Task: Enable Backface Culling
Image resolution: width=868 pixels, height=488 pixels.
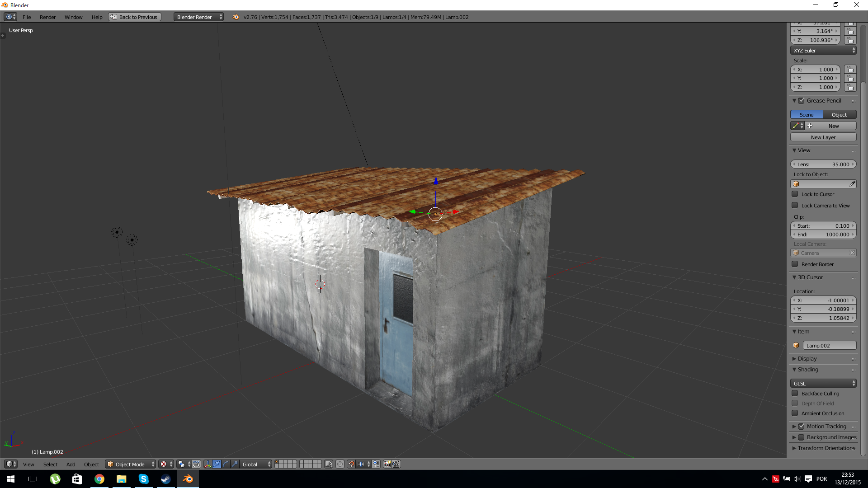Action: [795, 394]
